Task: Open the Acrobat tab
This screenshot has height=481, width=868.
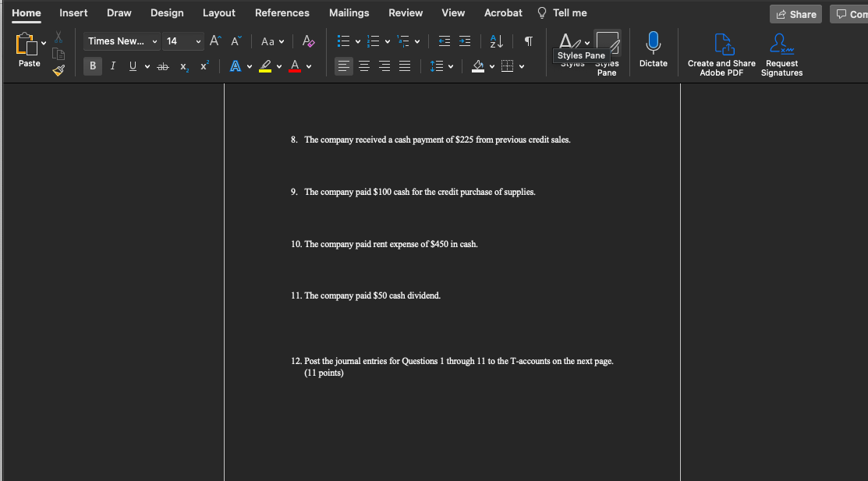Action: (x=503, y=12)
